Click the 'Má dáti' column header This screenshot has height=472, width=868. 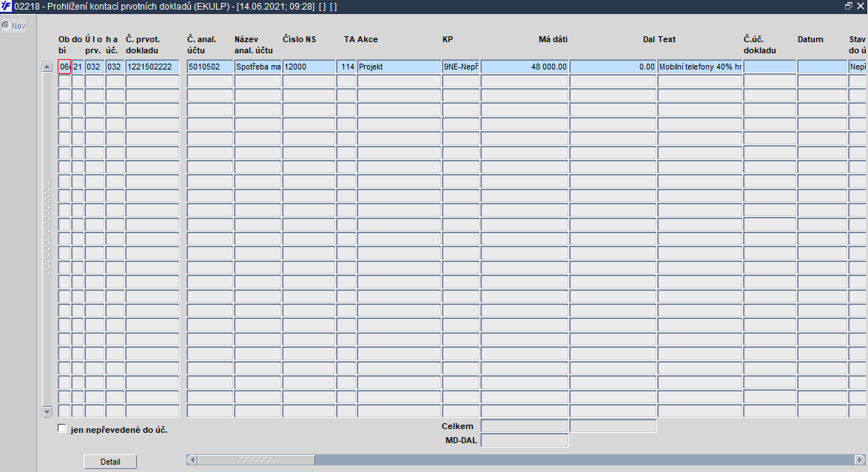[553, 39]
